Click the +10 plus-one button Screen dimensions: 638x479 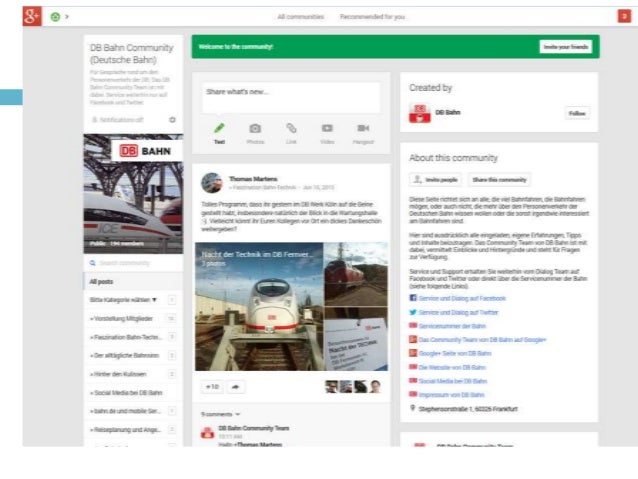(x=212, y=387)
